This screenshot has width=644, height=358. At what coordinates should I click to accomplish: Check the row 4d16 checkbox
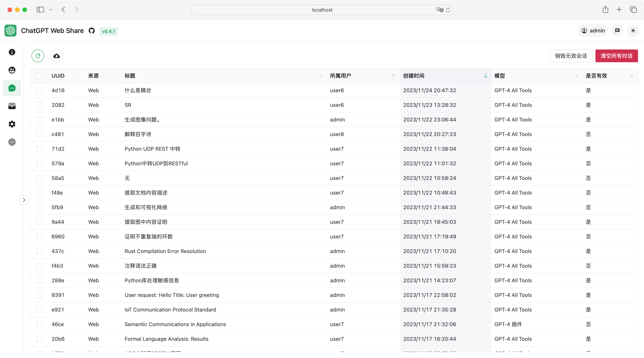(40, 90)
